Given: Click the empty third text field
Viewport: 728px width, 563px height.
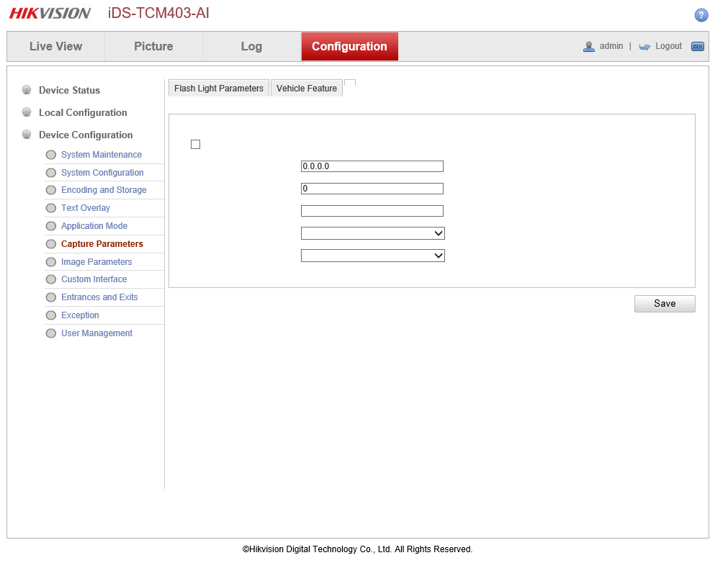Looking at the screenshot, I should coord(372,211).
